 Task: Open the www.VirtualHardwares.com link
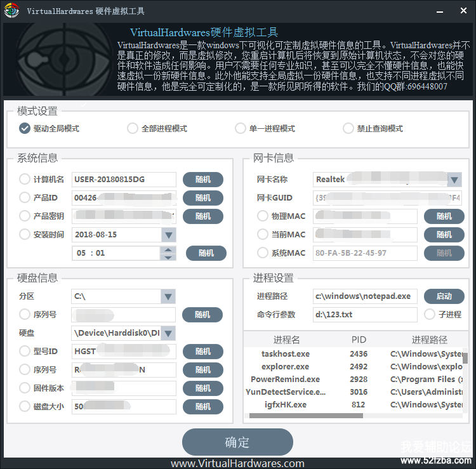[237, 463]
